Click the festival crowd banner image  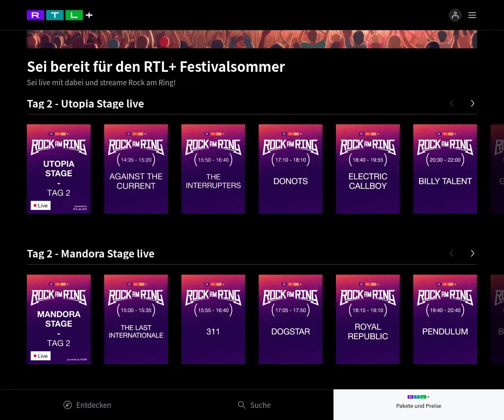[252, 39]
